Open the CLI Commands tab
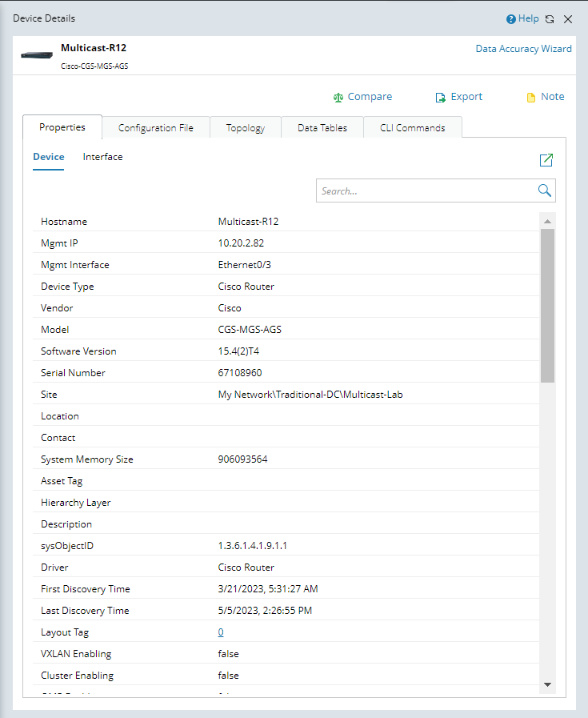The image size is (588, 718). click(x=412, y=128)
